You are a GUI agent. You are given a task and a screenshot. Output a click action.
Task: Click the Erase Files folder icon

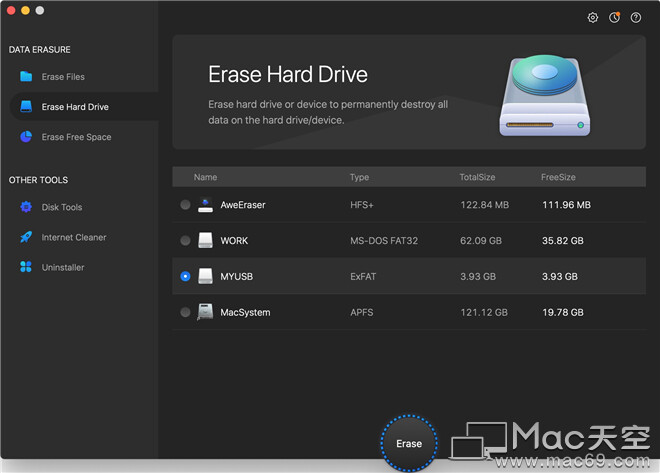26,76
